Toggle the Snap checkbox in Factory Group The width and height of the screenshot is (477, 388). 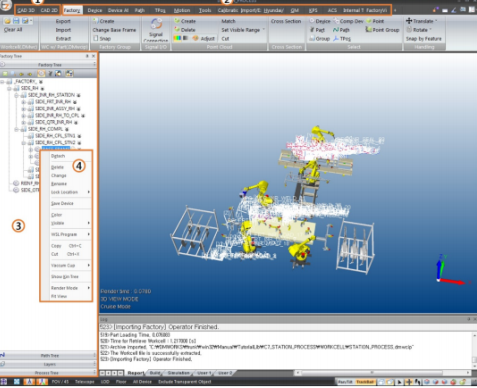[x=96, y=39]
